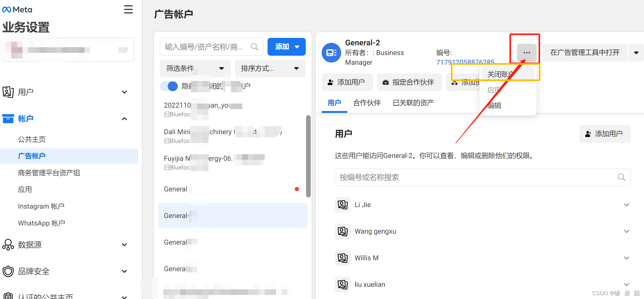644x299 pixels.
Task: Focus the search by ID or name field
Action: pyautogui.click(x=482, y=177)
